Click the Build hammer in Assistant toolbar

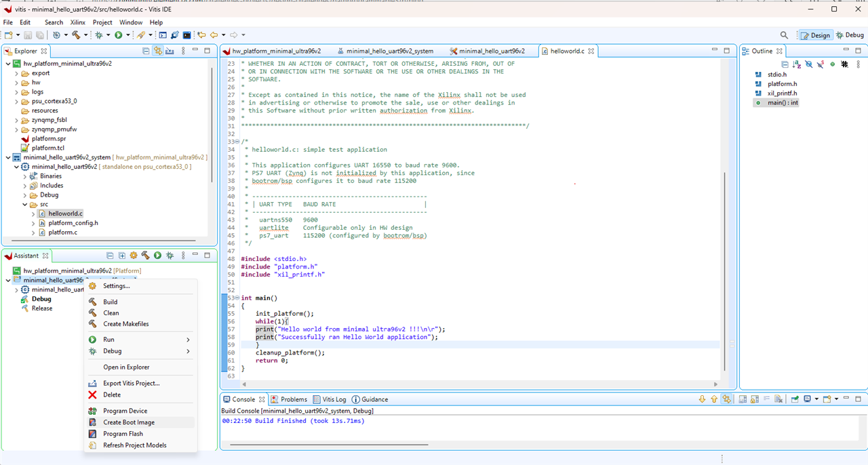[145, 256]
